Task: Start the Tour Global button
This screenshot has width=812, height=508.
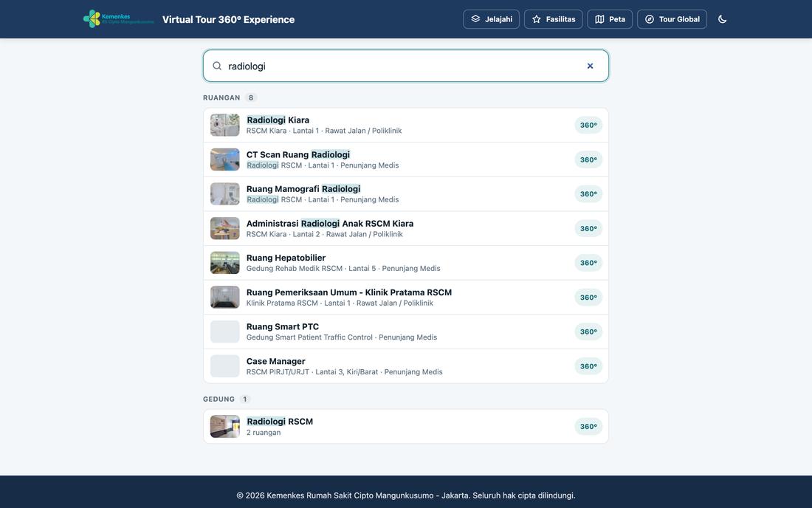Action: (672, 19)
